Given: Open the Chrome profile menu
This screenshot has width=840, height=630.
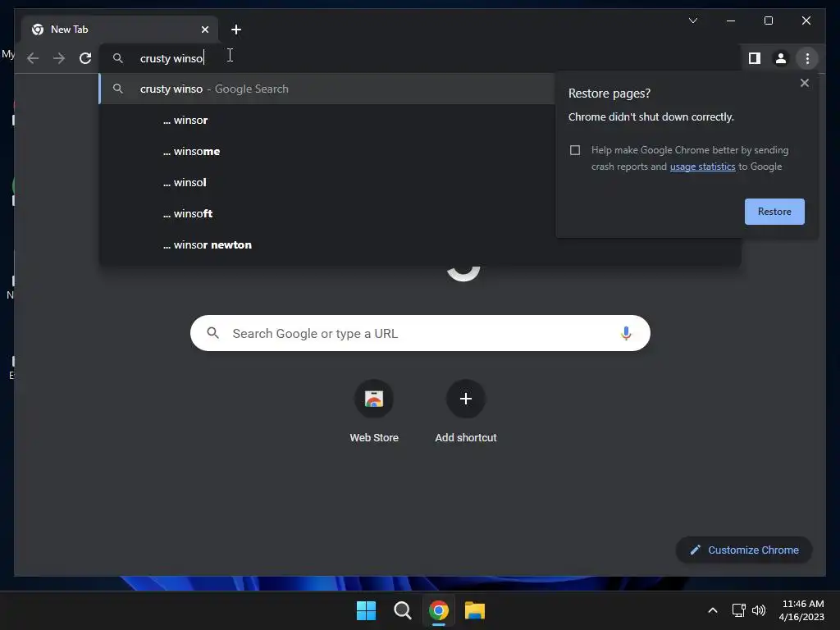Looking at the screenshot, I should (x=781, y=58).
